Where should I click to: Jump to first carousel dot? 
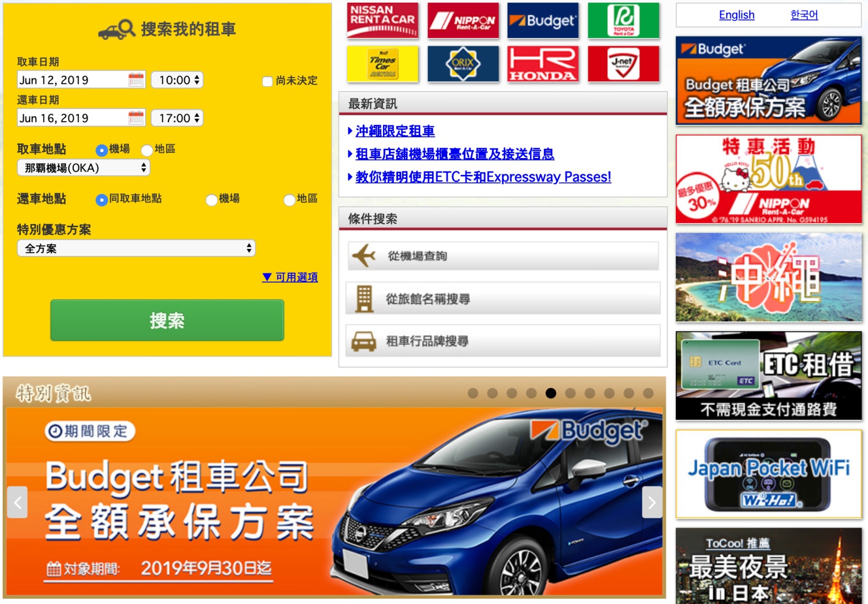473,393
